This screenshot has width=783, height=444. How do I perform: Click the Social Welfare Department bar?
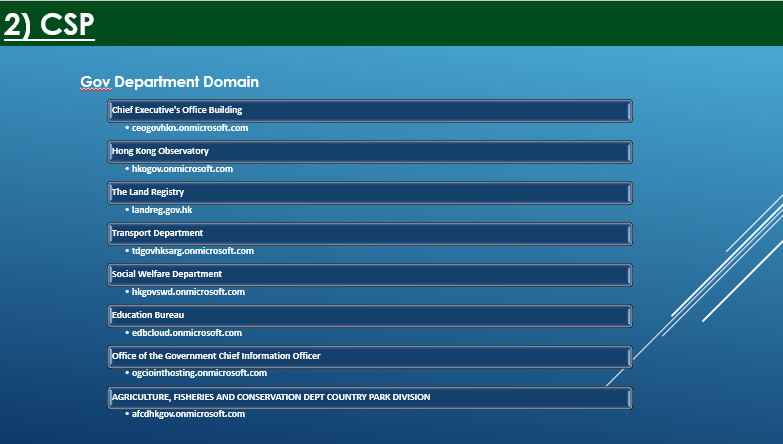click(x=370, y=275)
